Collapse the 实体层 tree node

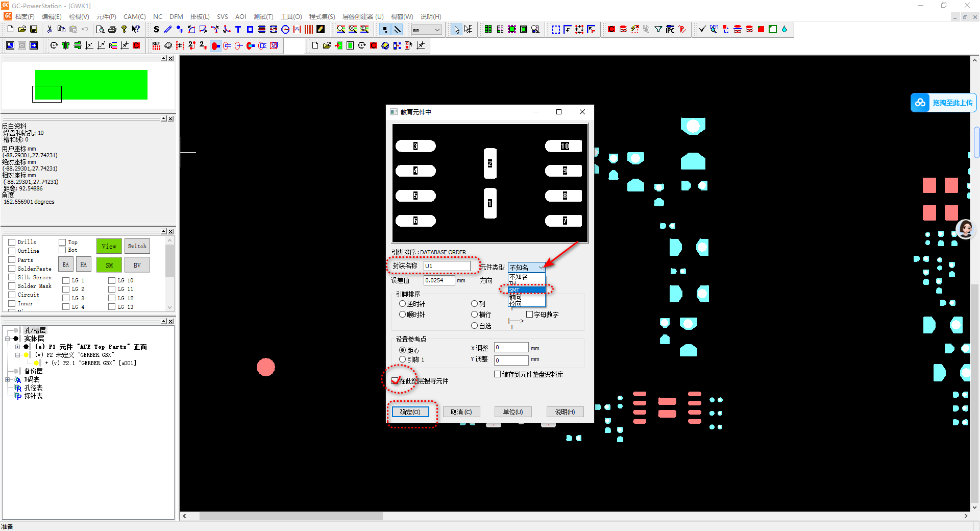8,339
